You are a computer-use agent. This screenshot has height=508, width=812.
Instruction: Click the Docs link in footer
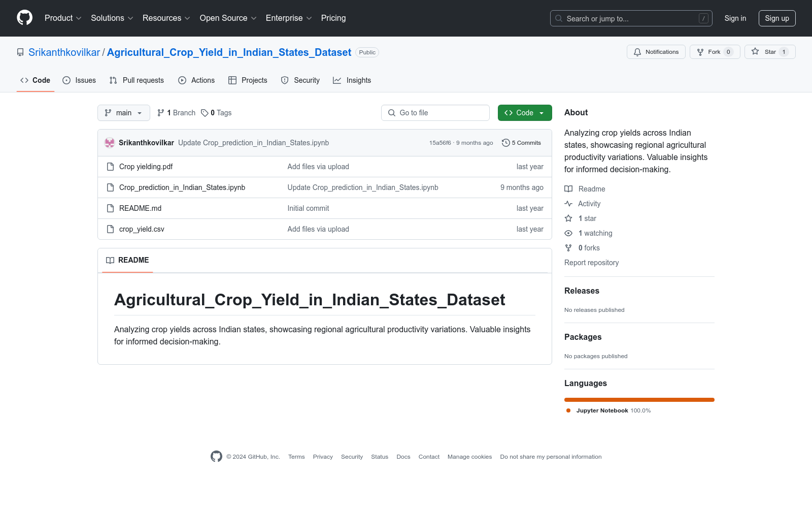click(x=403, y=457)
